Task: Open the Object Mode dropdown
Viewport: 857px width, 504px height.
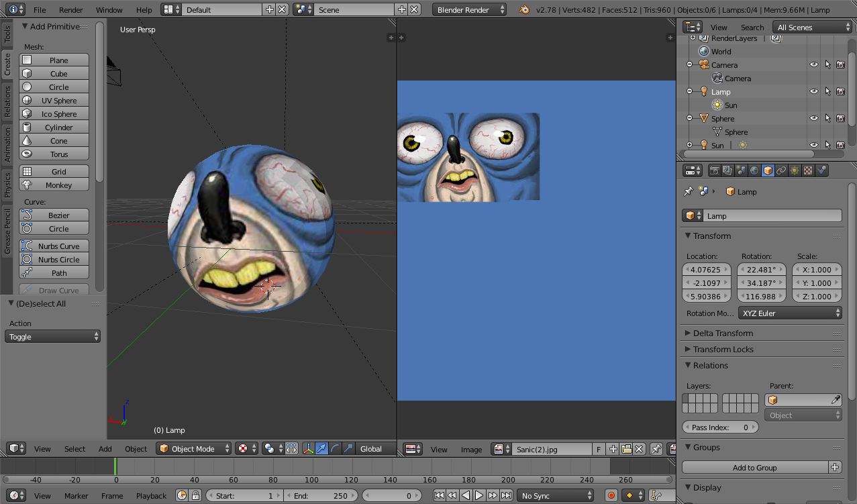Action: (194, 449)
